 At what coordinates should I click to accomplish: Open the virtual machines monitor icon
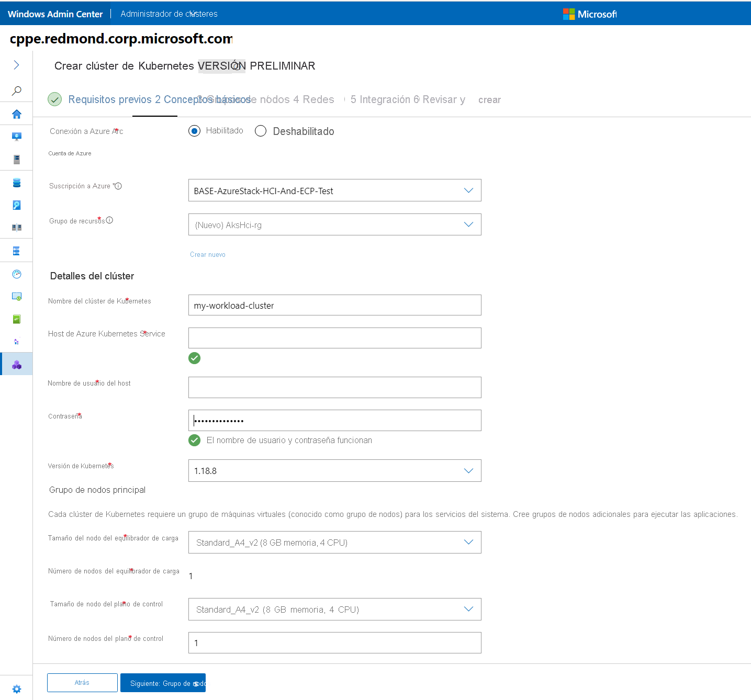pos(17,137)
